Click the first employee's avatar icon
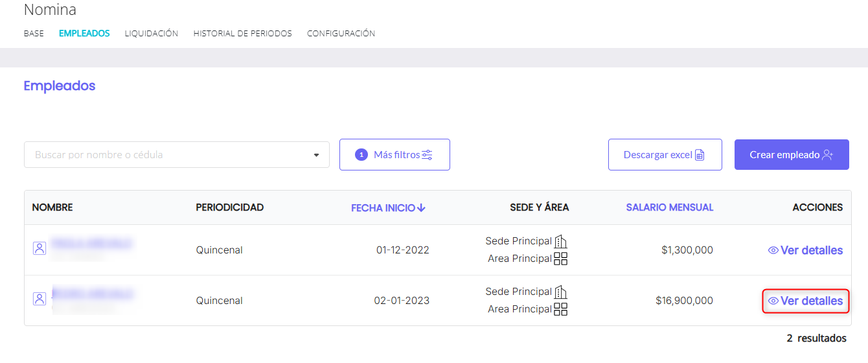This screenshot has height=363, width=868. [x=40, y=248]
